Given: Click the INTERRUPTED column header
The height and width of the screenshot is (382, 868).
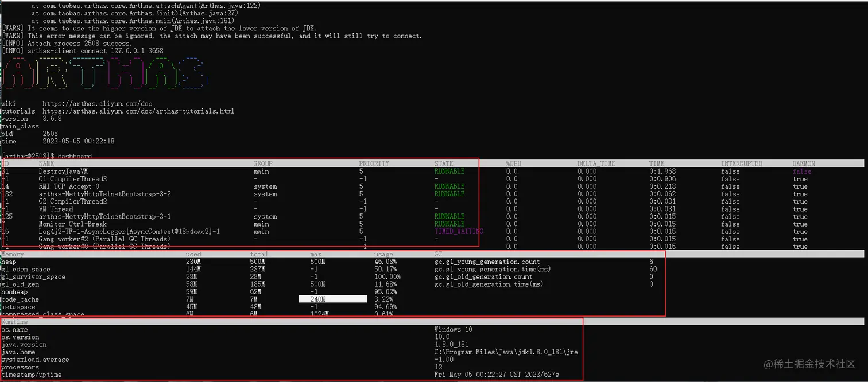Looking at the screenshot, I should tap(742, 163).
